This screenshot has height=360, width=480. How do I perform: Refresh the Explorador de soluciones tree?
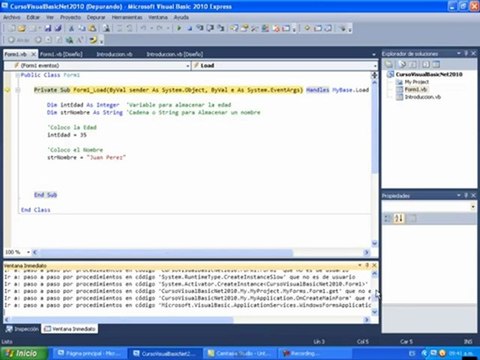[x=413, y=64]
